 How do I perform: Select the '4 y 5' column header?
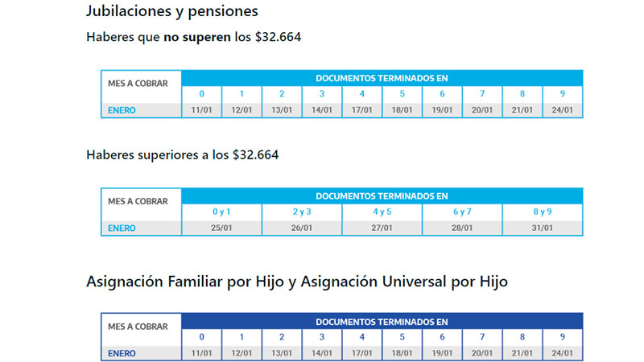382,212
